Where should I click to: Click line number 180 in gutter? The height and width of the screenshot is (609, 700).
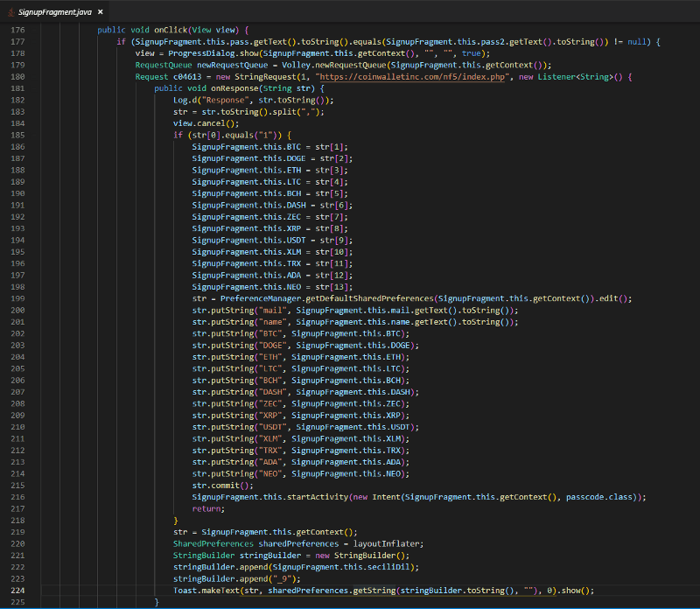point(17,77)
